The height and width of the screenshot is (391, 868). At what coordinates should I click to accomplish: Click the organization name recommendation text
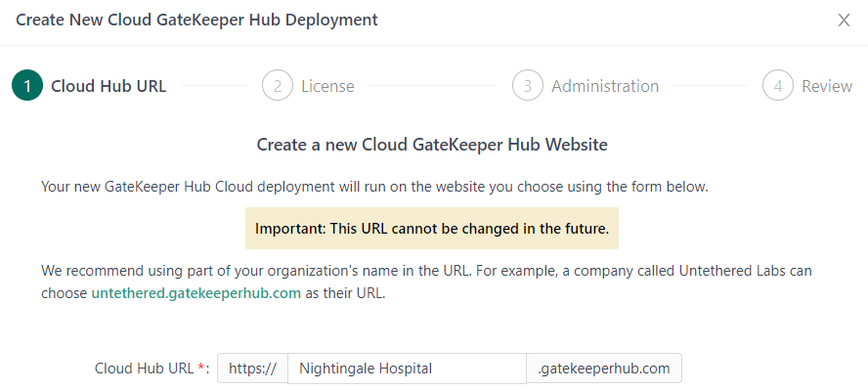click(x=426, y=270)
